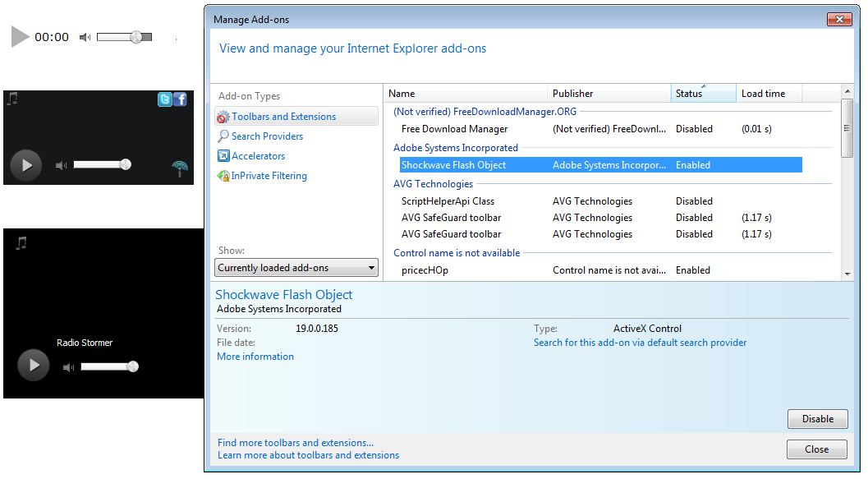
Task: Click the Disable button for Flash
Action: click(x=818, y=419)
